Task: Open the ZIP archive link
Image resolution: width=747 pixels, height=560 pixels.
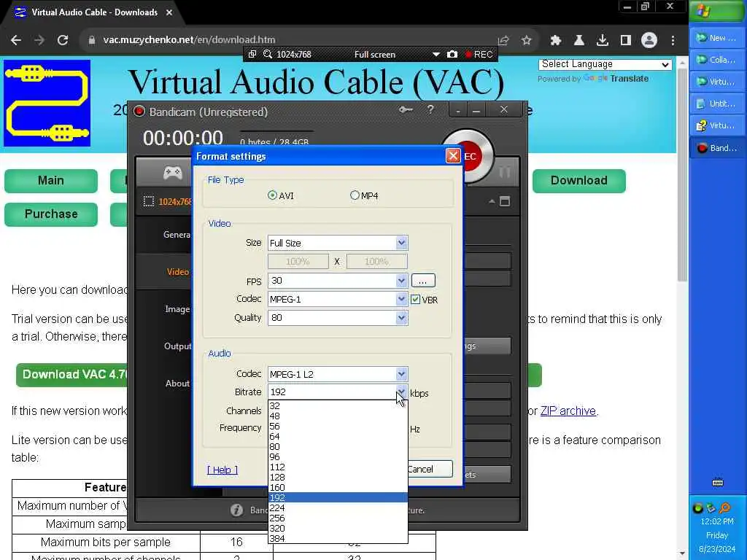Action: 568,411
